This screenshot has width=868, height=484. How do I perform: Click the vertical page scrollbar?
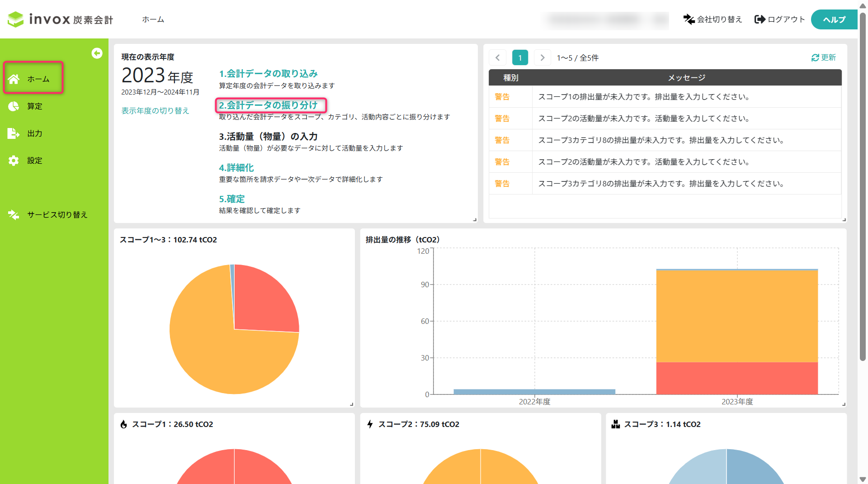pyautogui.click(x=863, y=185)
